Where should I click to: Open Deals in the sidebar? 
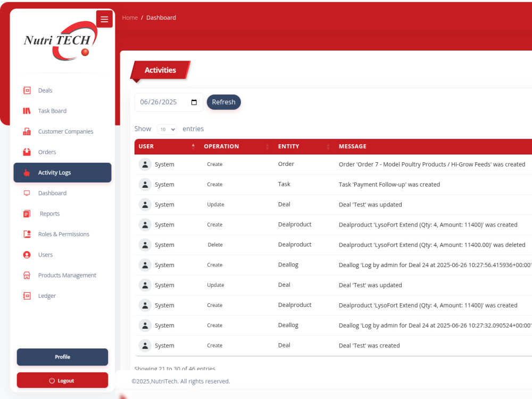click(x=62, y=90)
